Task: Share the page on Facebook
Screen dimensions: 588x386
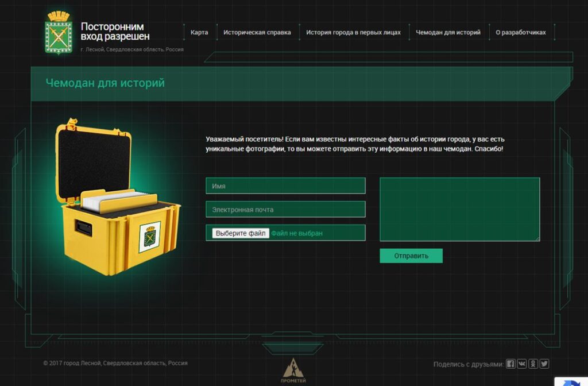Action: [x=510, y=364]
